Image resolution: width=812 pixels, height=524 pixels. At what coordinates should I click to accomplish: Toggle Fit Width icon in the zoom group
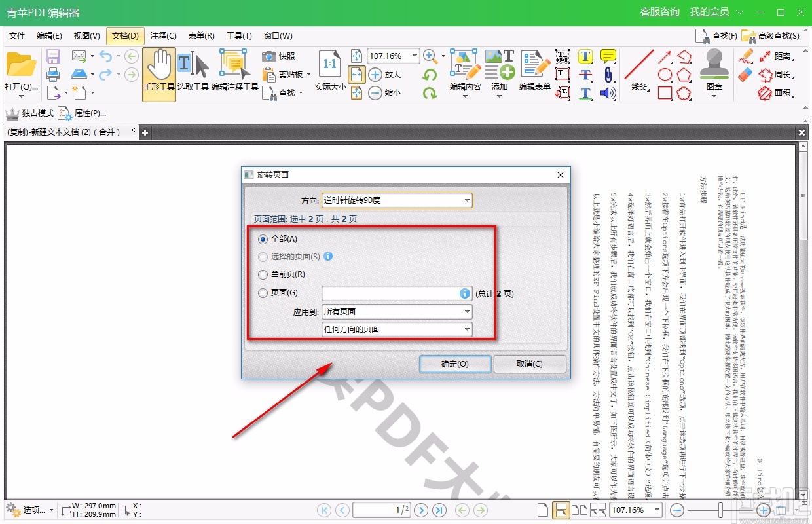pyautogui.click(x=356, y=75)
